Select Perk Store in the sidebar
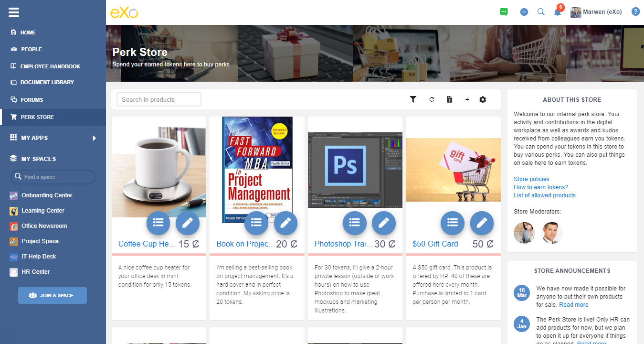Image resolution: width=644 pixels, height=344 pixels. click(x=53, y=117)
